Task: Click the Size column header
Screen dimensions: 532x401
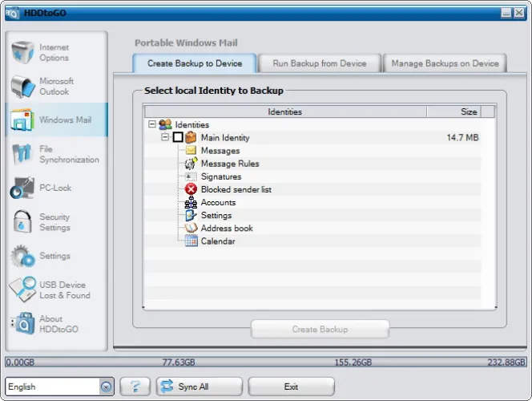Action: 454,111
